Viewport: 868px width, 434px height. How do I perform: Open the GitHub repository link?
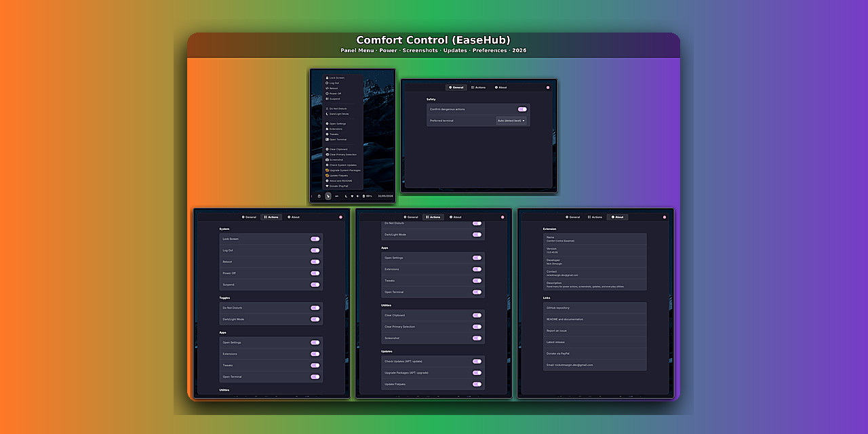[595, 308]
